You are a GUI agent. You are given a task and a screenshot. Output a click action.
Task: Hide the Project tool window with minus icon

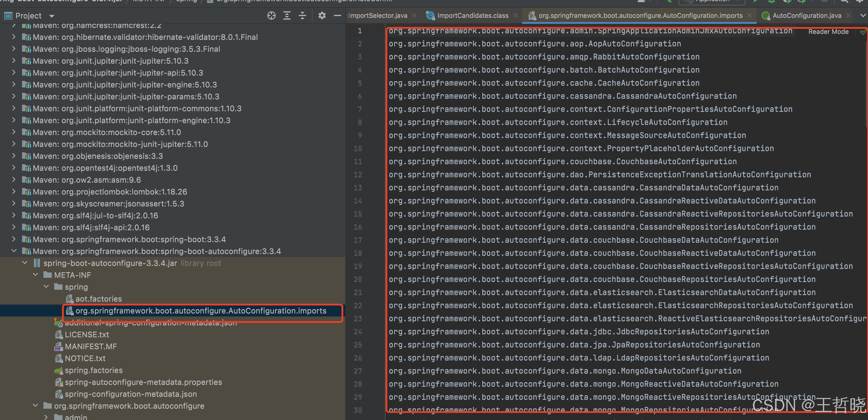337,15
